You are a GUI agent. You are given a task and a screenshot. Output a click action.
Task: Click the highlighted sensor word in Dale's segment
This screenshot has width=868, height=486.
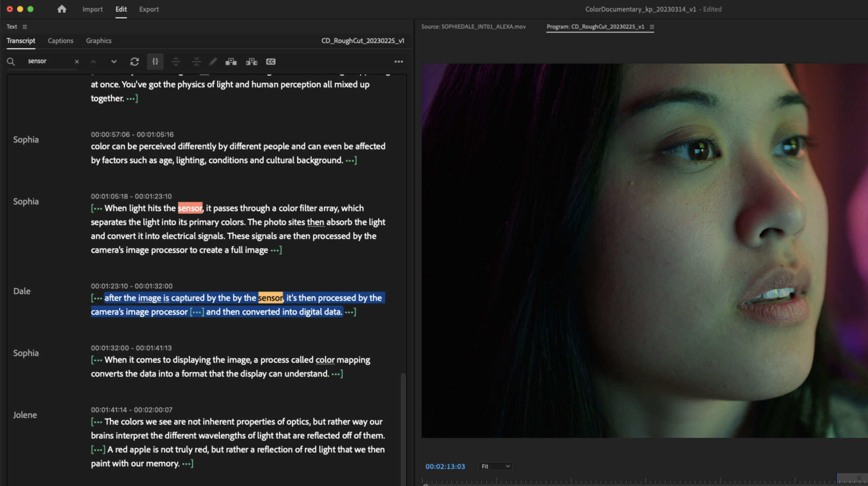pyautogui.click(x=270, y=298)
